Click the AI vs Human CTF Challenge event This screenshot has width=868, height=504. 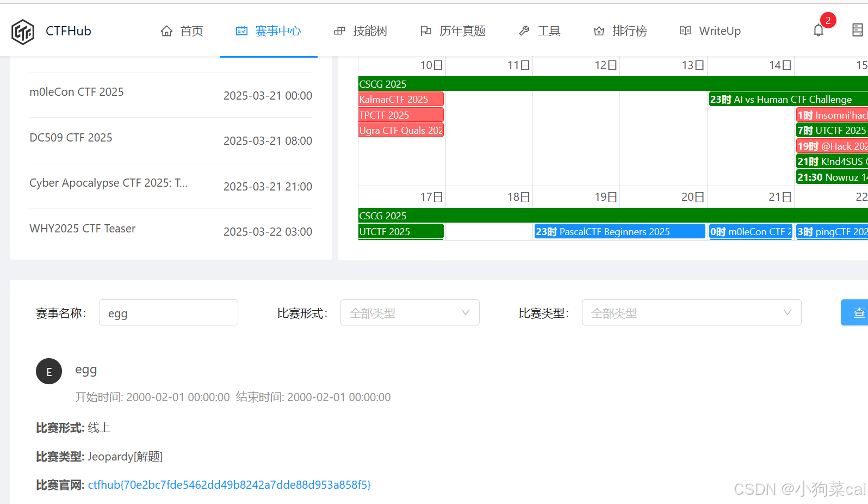[788, 99]
